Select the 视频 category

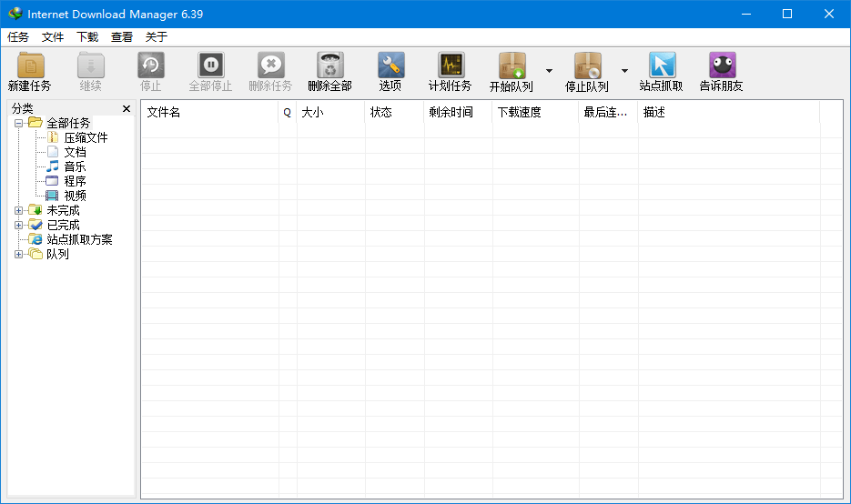coord(75,196)
